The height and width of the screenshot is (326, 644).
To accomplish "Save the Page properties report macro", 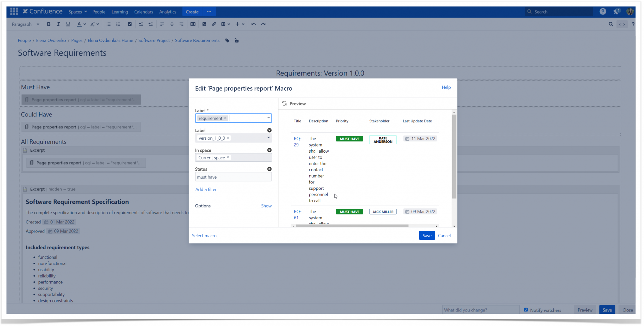I will (x=426, y=235).
